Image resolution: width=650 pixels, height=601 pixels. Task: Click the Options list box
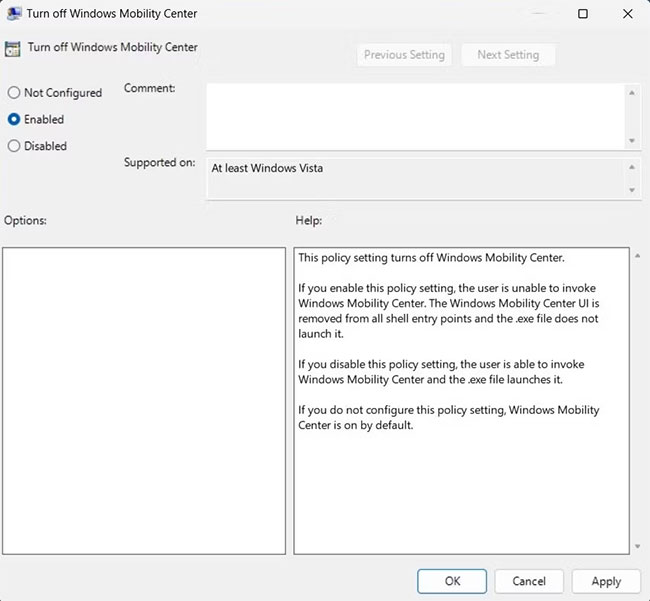(x=144, y=401)
